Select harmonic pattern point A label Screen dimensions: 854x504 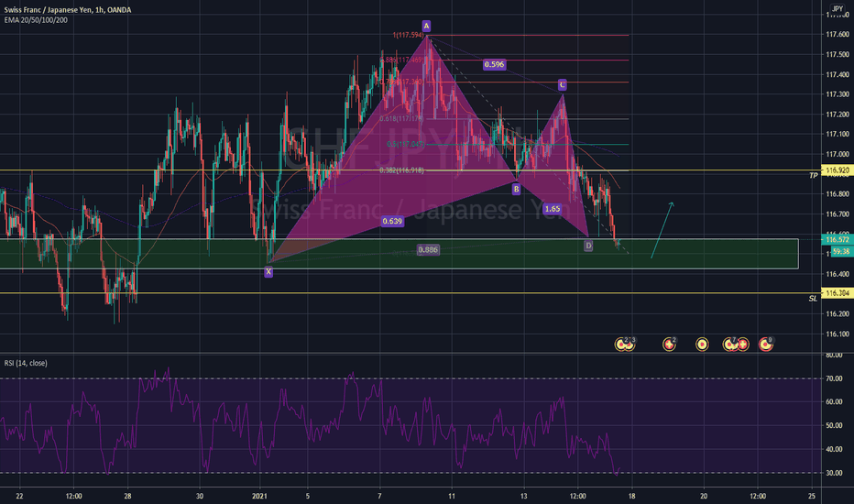(426, 26)
